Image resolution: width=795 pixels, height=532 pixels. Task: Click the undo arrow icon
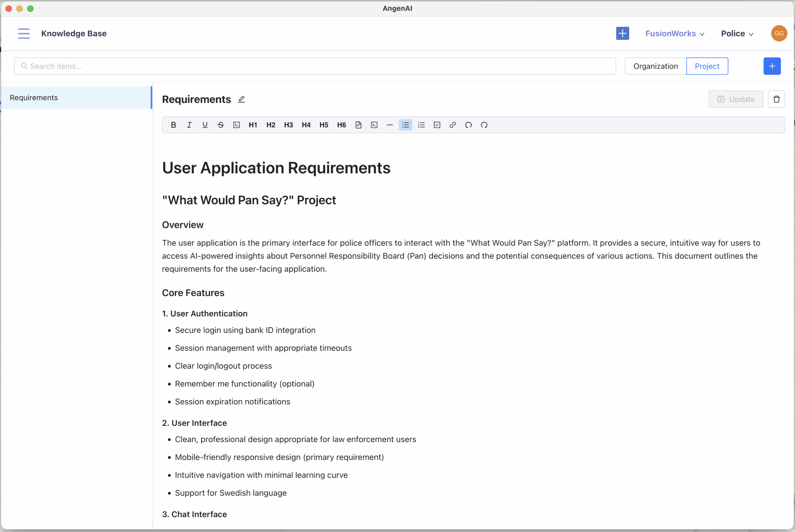click(x=468, y=125)
